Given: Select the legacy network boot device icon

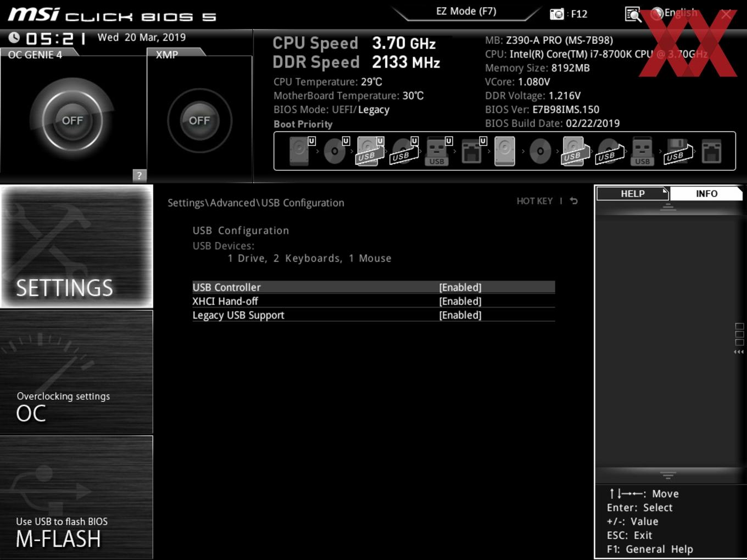Looking at the screenshot, I should click(x=711, y=151).
